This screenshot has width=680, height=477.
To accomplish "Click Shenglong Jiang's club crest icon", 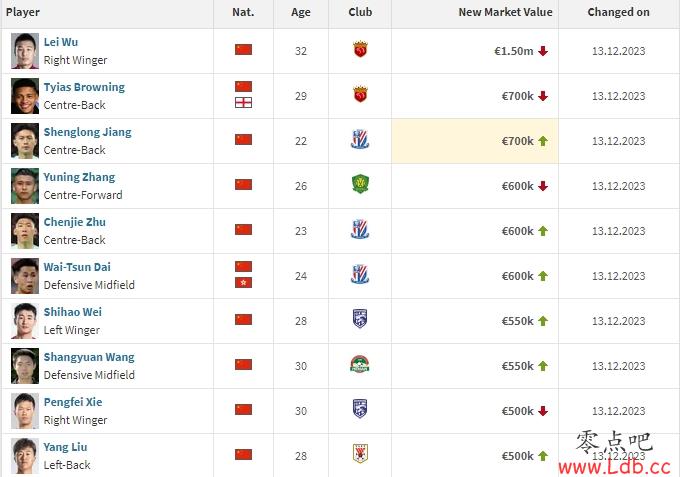I will [x=360, y=140].
